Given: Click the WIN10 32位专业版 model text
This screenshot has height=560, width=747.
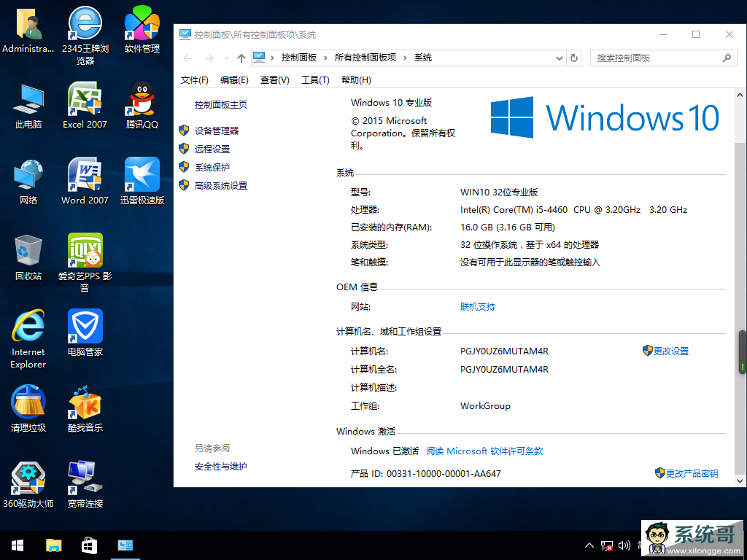Looking at the screenshot, I should pos(499,192).
